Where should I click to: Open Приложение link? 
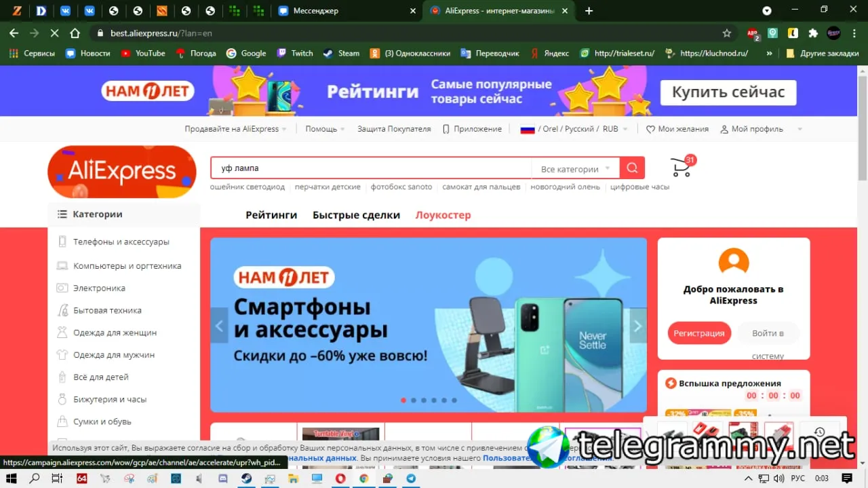(472, 129)
